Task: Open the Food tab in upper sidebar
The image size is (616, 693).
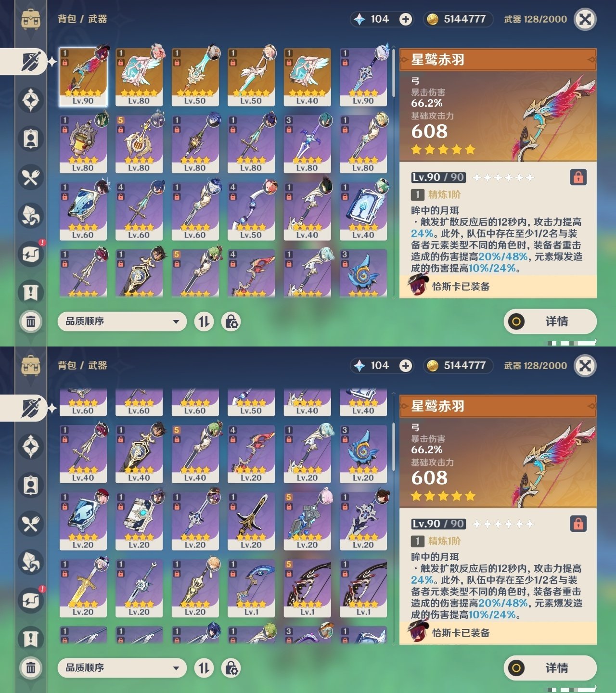Action: 31,178
